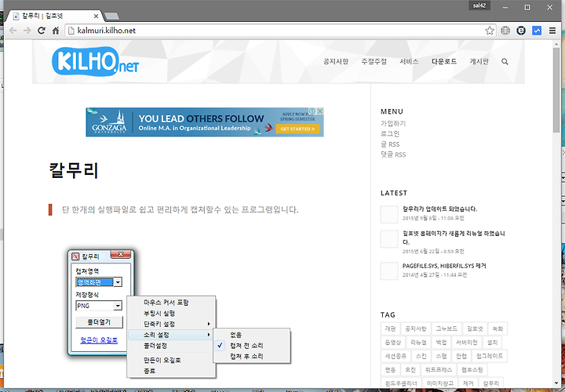Select the 업그레이드 tag
The image size is (565, 392).
[x=490, y=356]
